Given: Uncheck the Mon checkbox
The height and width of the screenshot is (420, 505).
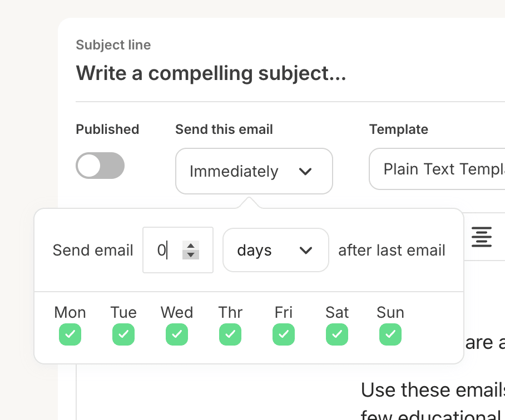Looking at the screenshot, I should tap(70, 334).
